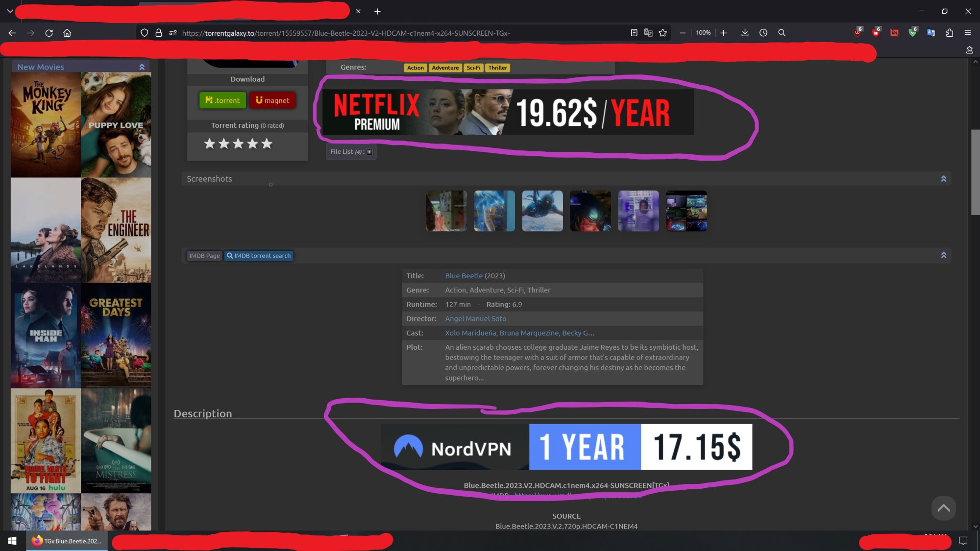Open the IMDB Page tab
Viewport: 980px width, 551px height.
(x=204, y=256)
